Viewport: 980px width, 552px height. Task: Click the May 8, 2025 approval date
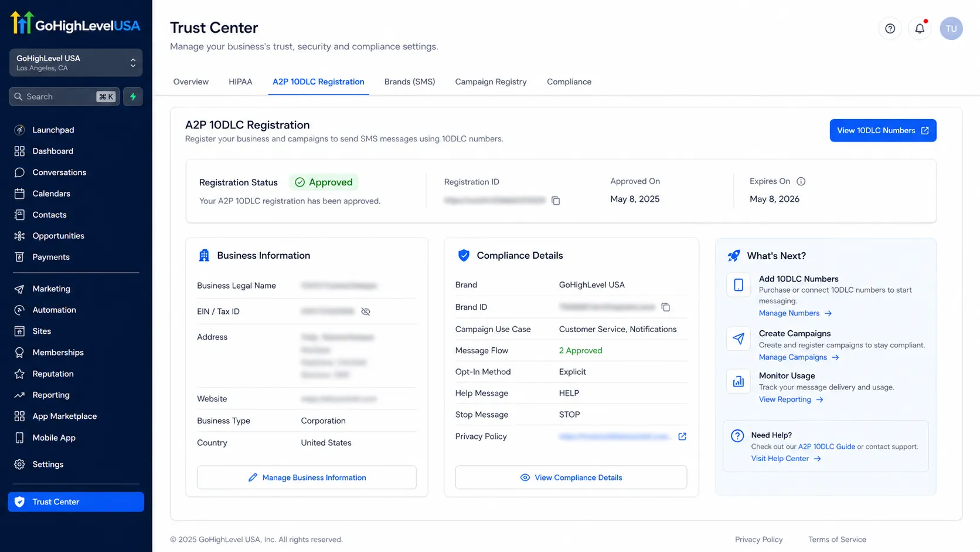(635, 199)
